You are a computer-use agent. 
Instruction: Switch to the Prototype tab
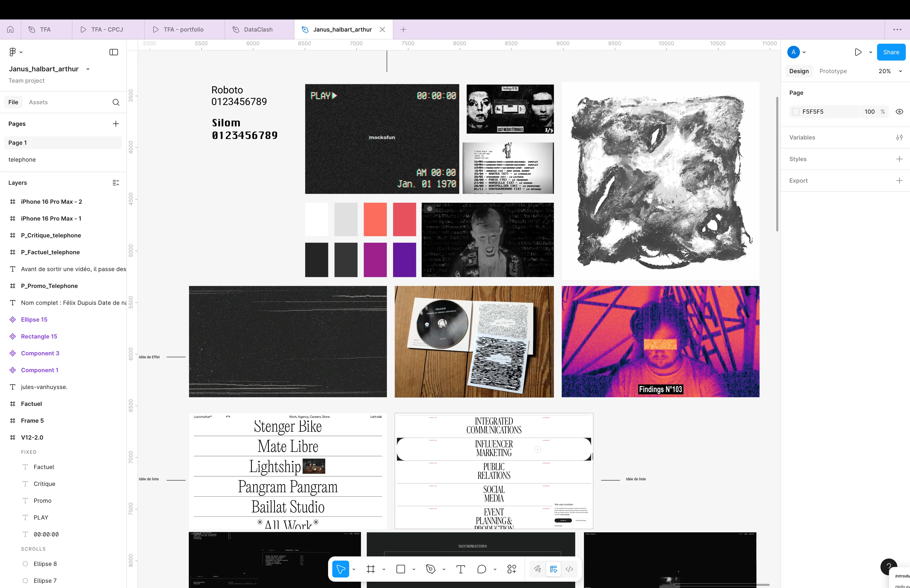click(x=833, y=71)
